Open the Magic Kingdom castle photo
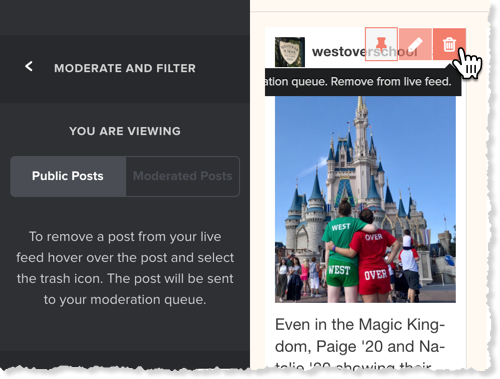Viewport: 500px width, 379px height. tap(365, 199)
